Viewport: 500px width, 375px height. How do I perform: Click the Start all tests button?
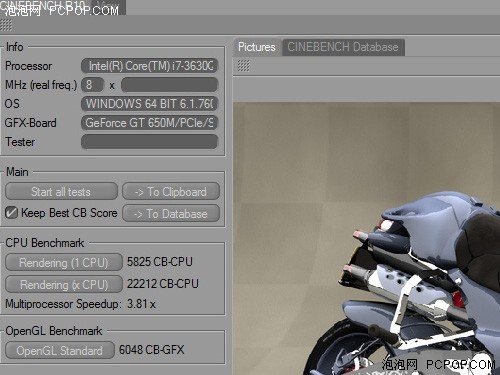point(61,191)
